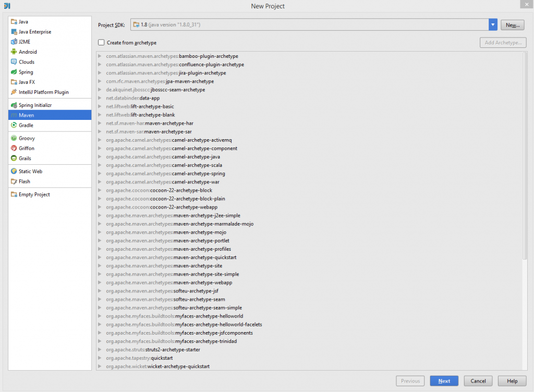Click the Flash icon
This screenshot has height=392, width=534.
[14, 181]
